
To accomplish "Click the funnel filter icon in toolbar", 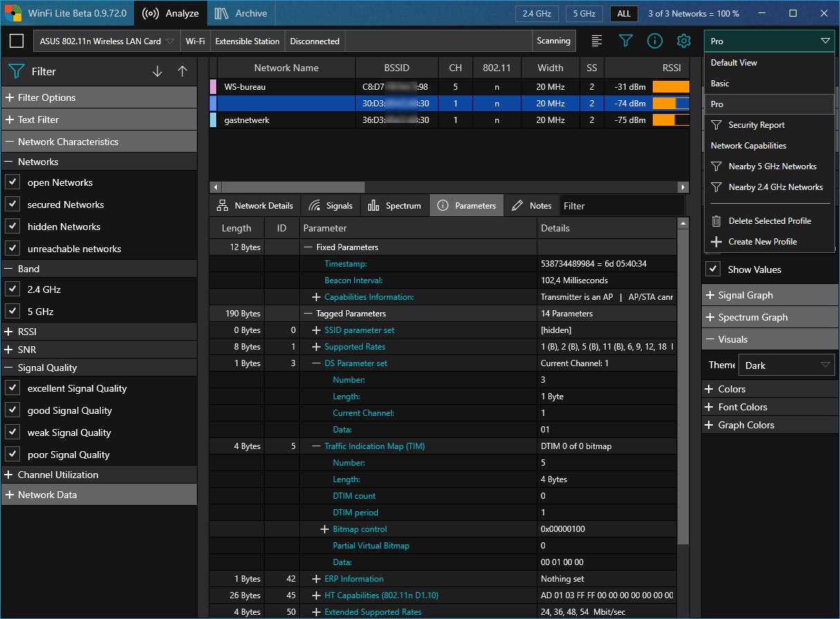I will pos(625,41).
